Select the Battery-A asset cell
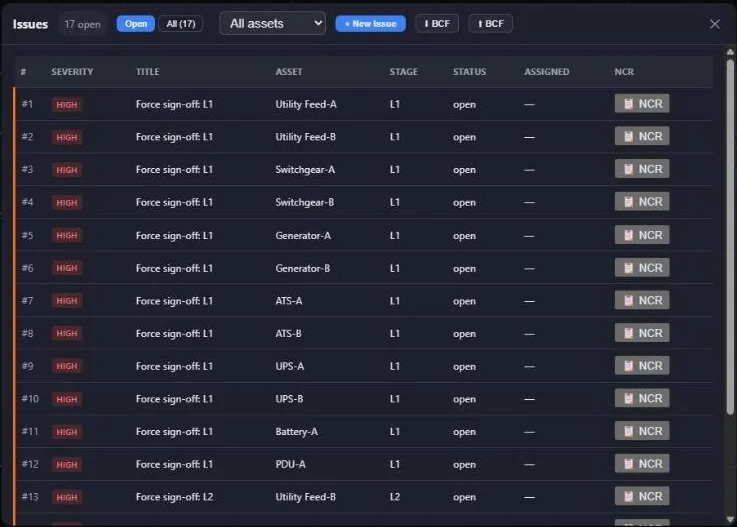 (x=296, y=432)
